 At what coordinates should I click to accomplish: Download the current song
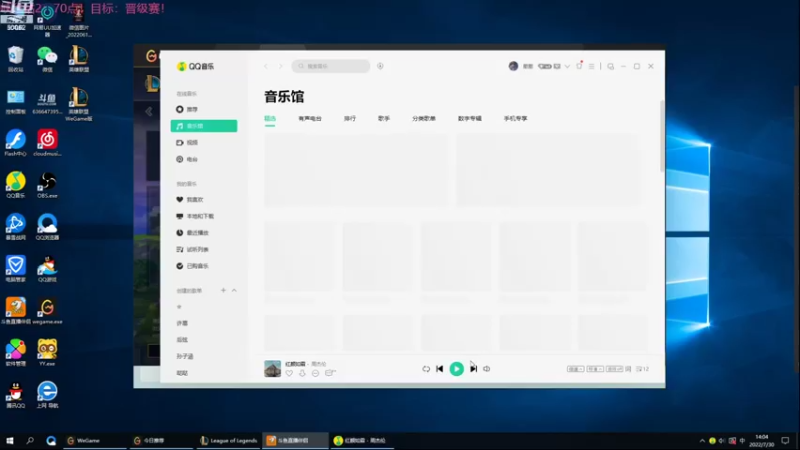(302, 373)
